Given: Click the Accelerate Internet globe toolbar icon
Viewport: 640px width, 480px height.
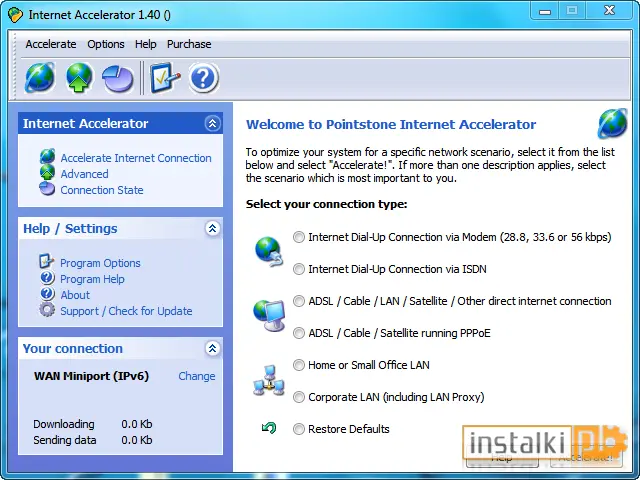Looking at the screenshot, I should click(39, 78).
